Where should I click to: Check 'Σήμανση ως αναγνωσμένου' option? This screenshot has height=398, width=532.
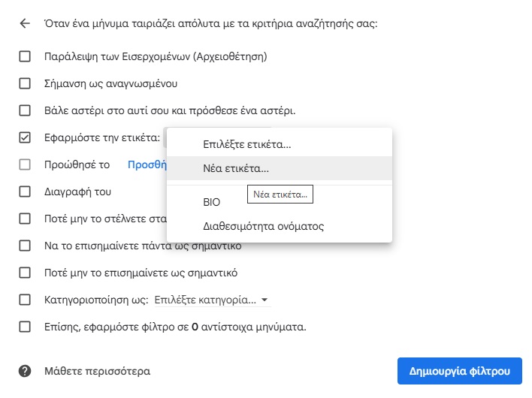(25, 83)
